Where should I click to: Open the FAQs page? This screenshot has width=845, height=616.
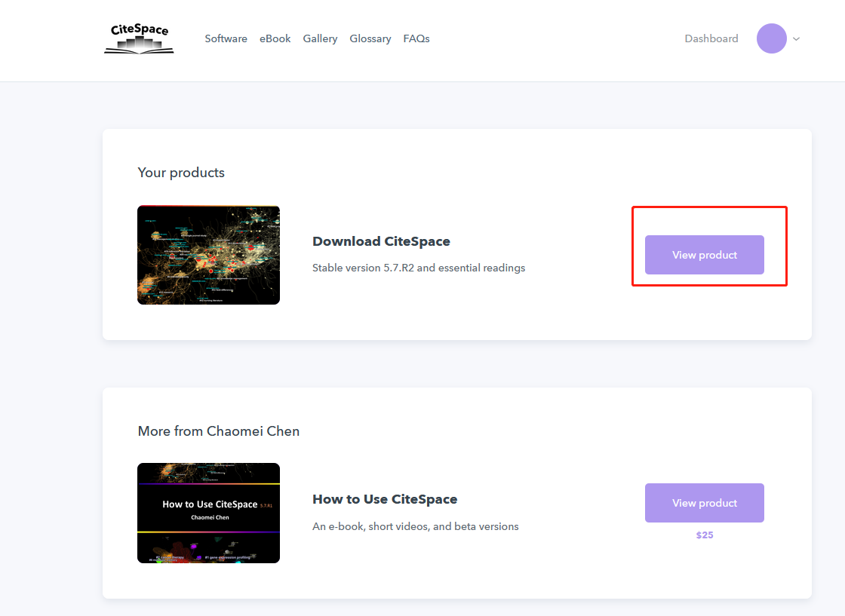[x=416, y=38]
